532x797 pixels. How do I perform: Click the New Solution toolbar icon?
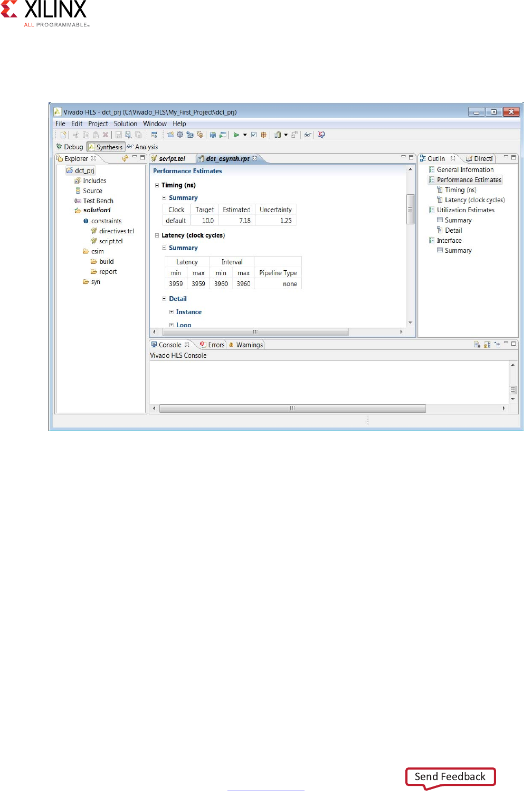189,135
